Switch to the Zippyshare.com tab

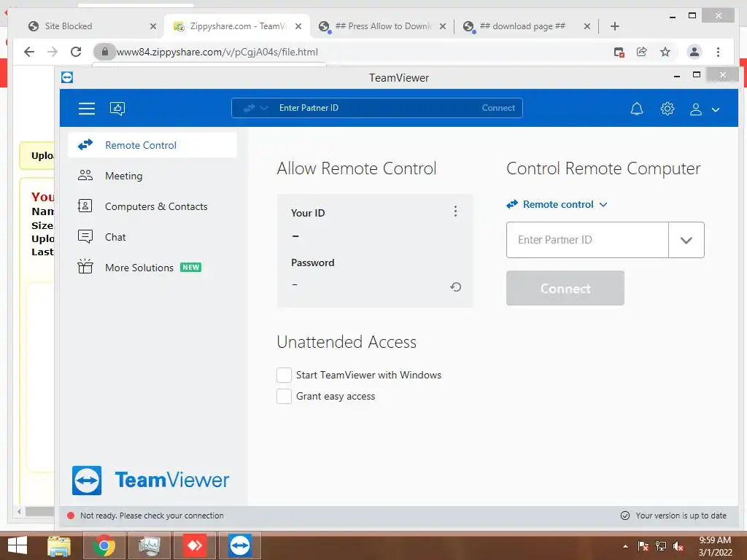coord(237,26)
